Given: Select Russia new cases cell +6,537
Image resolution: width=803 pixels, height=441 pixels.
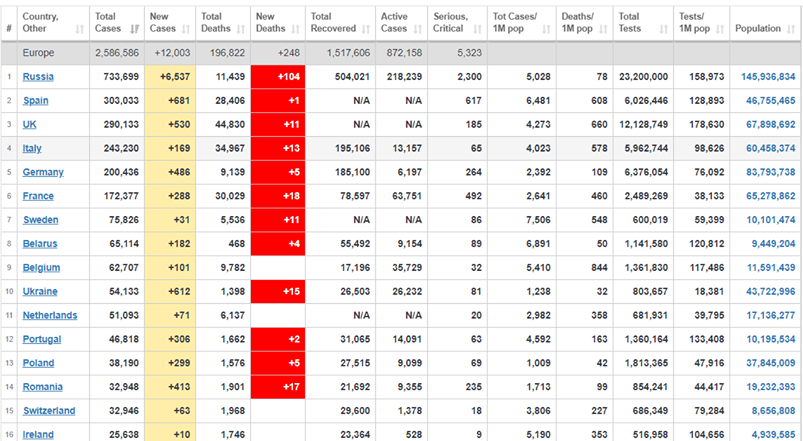Looking at the screenshot, I should [x=170, y=77].
